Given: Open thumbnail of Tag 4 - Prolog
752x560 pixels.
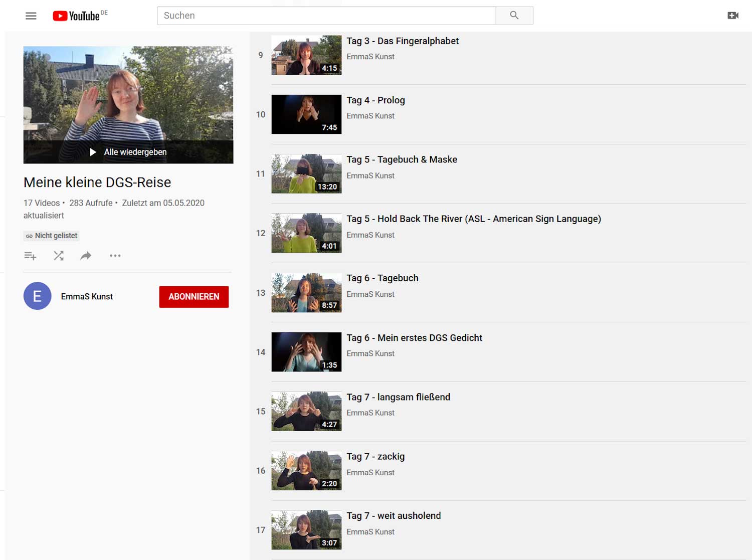Looking at the screenshot, I should pos(306,114).
